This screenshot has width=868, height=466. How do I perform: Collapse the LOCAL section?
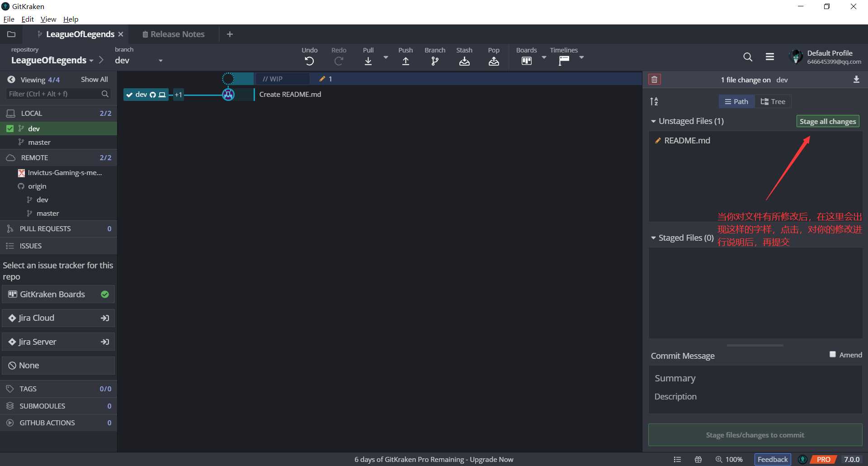click(58, 113)
